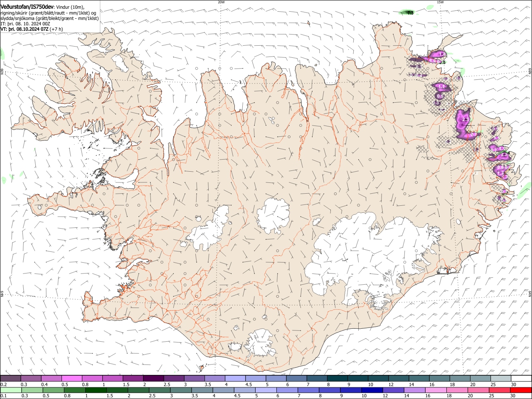
Task: Select the darkest purple upper legend swatch at 2
Action: click(x=153, y=379)
